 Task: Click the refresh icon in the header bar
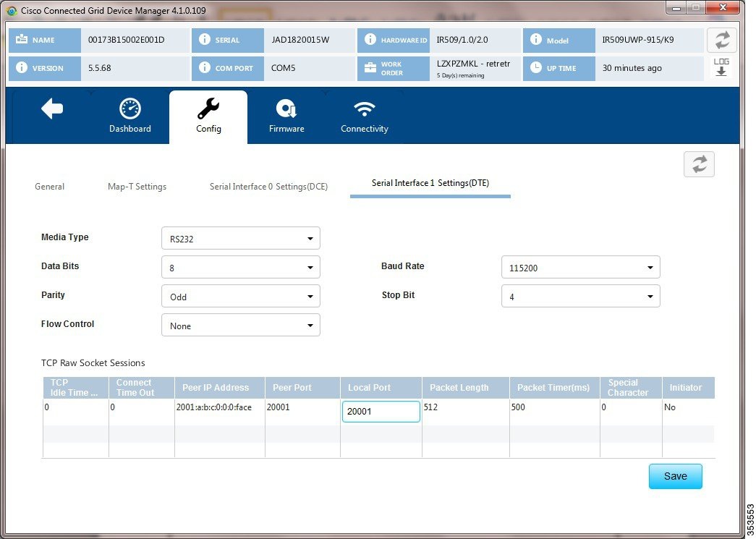pyautogui.click(x=722, y=40)
